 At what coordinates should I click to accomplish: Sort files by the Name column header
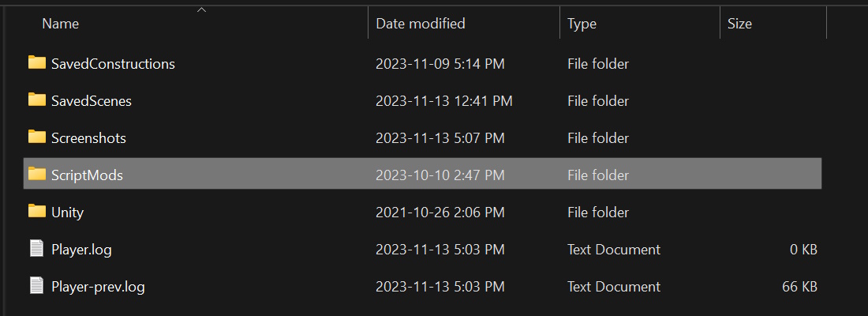point(61,24)
